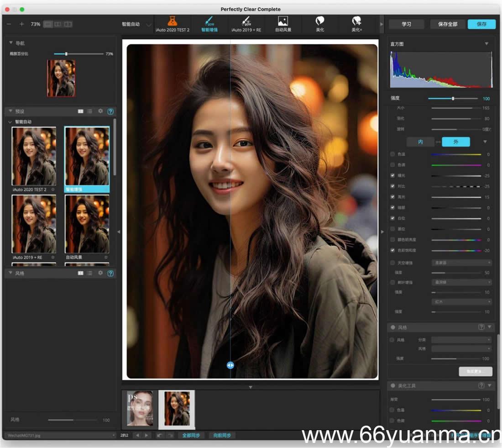Go to next image arrow
Image resolution: width=502 pixels, height=448 pixels.
pyautogui.click(x=146, y=435)
